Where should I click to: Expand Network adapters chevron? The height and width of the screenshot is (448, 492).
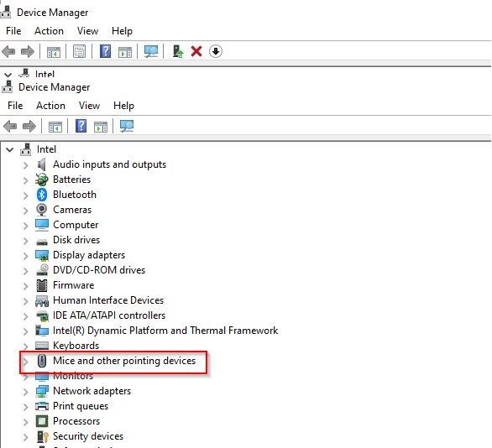(x=26, y=392)
